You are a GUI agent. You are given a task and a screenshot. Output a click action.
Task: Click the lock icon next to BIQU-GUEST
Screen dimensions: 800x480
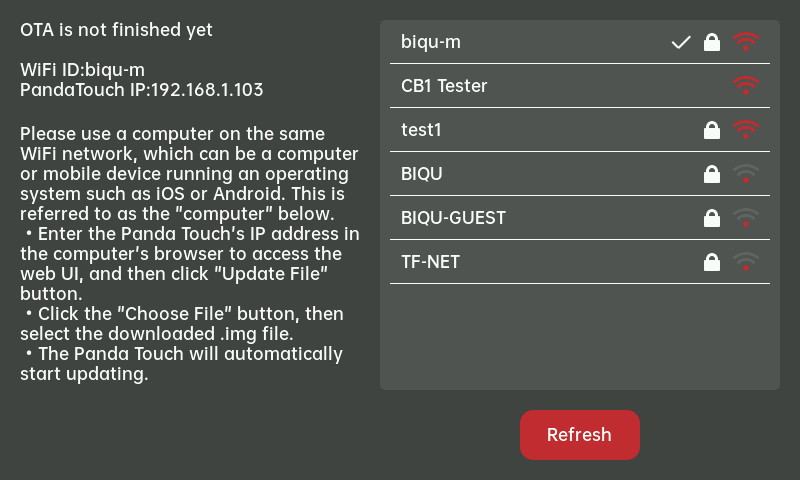tap(712, 218)
